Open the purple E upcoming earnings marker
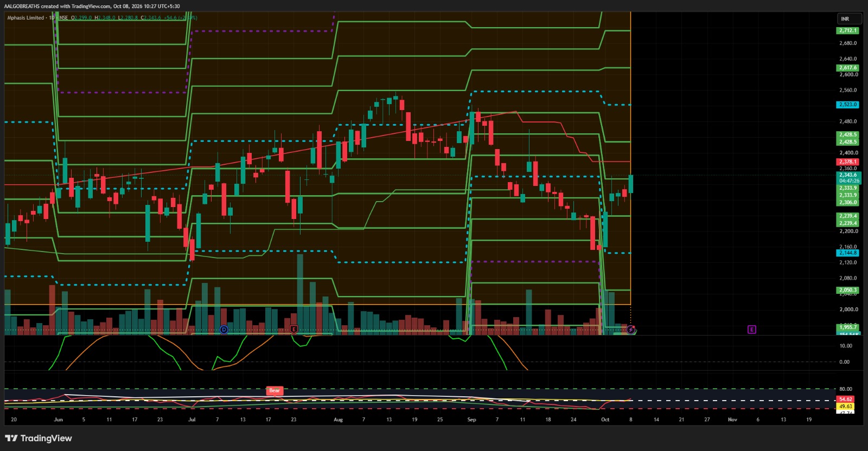The width and height of the screenshot is (868, 451). click(751, 330)
